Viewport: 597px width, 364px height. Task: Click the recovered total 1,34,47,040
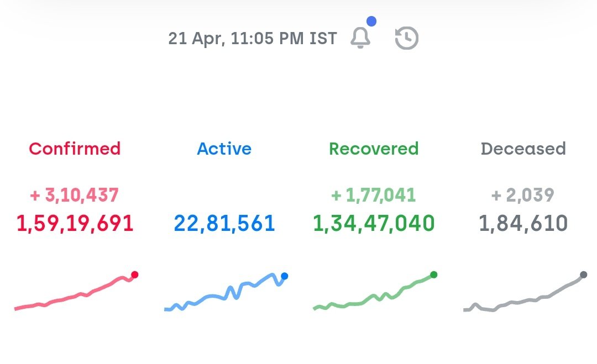click(374, 223)
